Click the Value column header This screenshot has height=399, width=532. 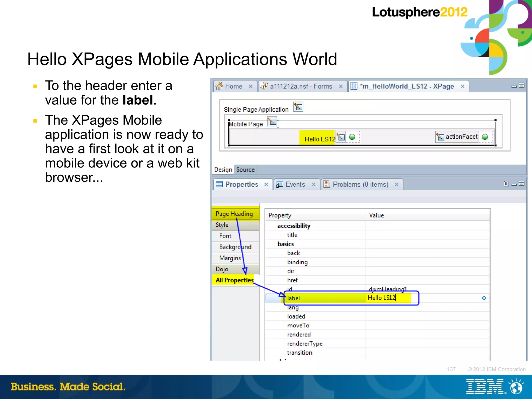tap(428, 215)
